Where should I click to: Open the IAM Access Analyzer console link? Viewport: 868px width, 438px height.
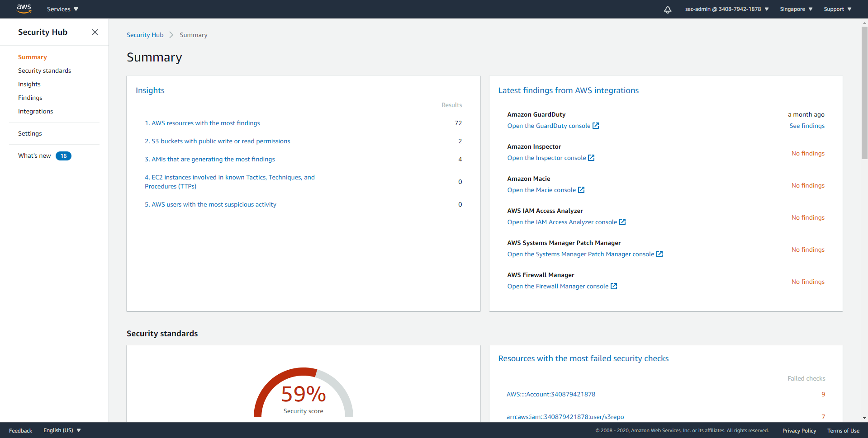(x=562, y=222)
